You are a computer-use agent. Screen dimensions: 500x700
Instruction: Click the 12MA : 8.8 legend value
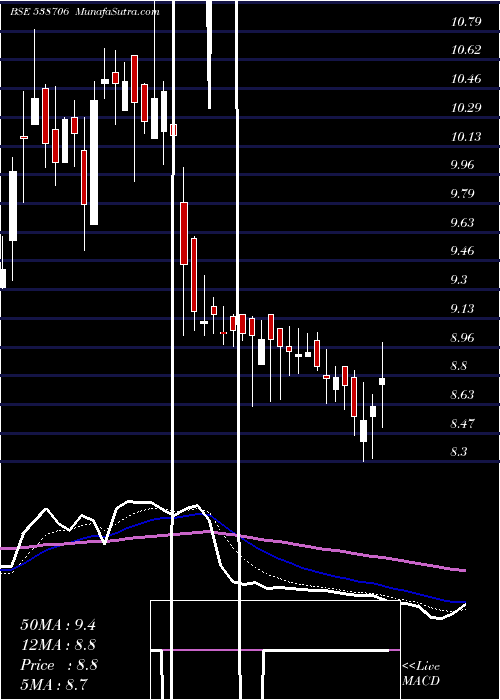(58, 645)
